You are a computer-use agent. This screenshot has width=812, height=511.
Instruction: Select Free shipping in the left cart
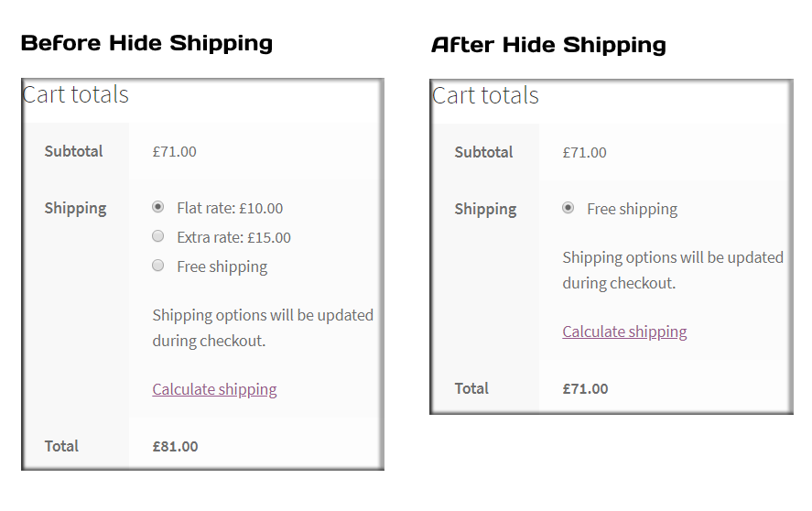click(x=158, y=266)
